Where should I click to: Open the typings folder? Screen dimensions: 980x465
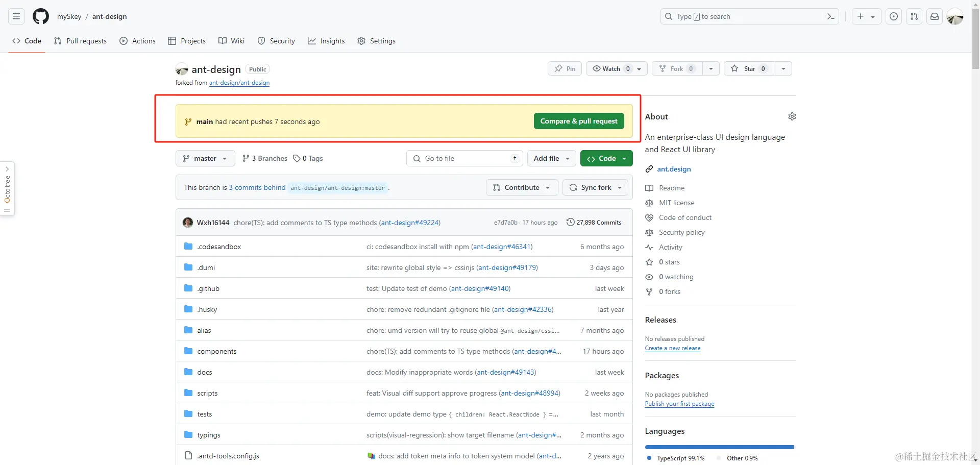pos(209,435)
